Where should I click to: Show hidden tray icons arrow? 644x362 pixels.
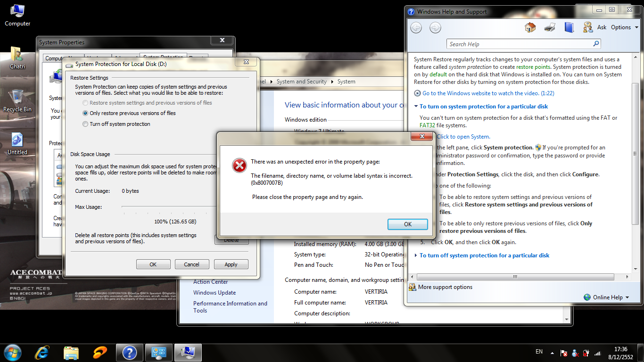pyautogui.click(x=553, y=352)
